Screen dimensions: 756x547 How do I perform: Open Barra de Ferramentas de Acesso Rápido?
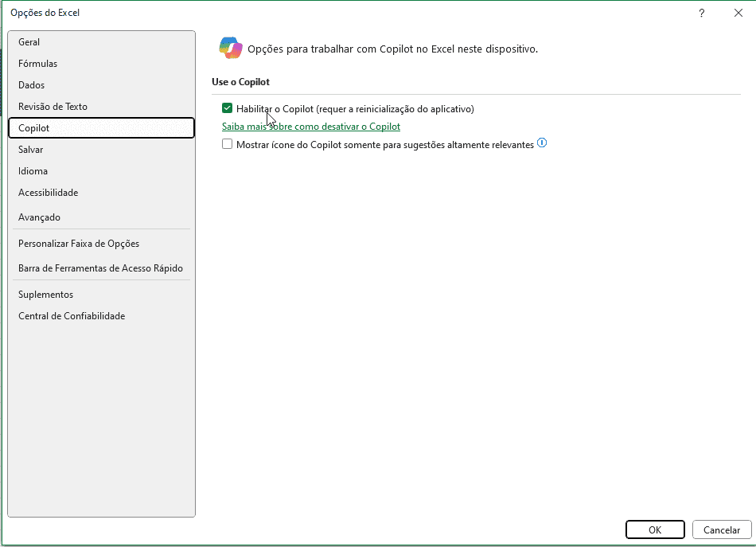pos(101,268)
